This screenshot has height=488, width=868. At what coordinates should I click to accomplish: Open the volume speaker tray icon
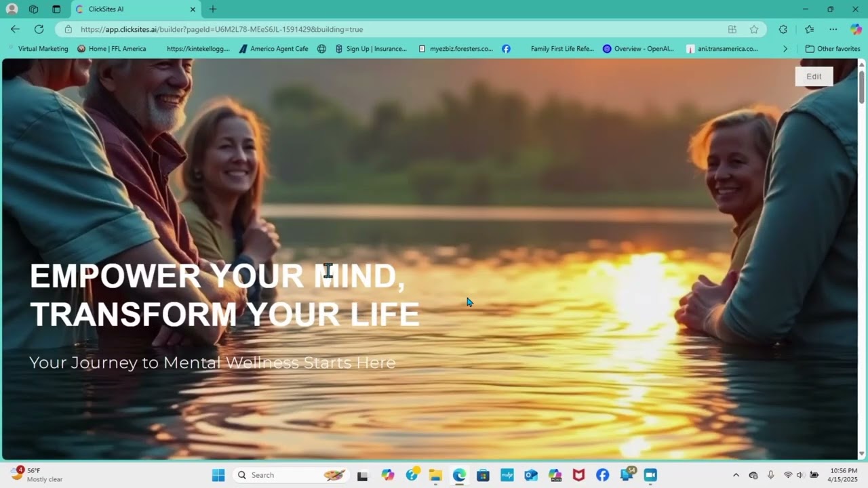pyautogui.click(x=800, y=475)
